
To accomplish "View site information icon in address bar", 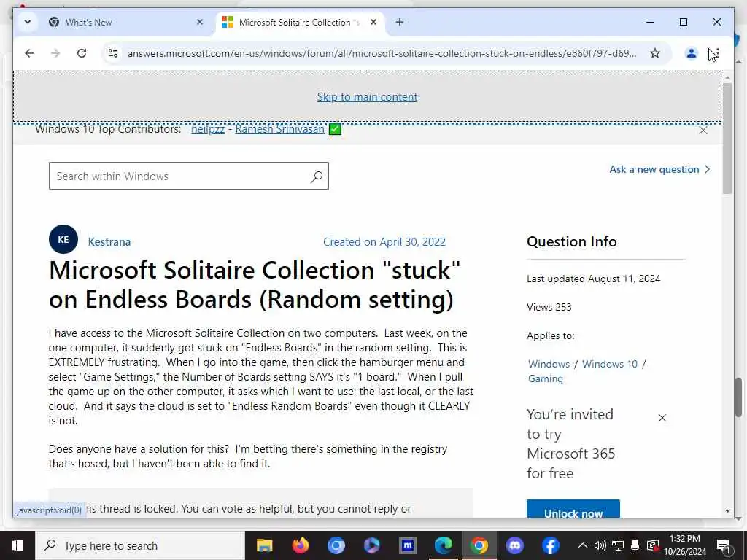I will tap(113, 53).
